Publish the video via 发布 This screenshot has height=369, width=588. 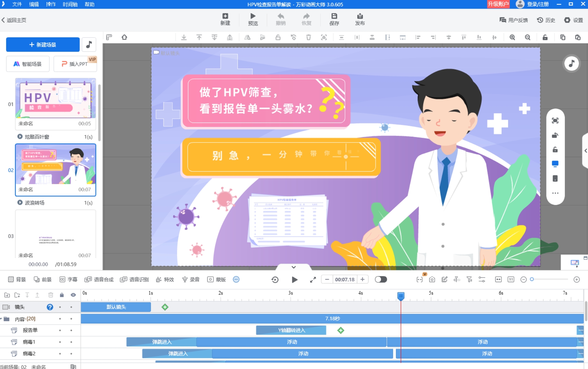tap(360, 19)
